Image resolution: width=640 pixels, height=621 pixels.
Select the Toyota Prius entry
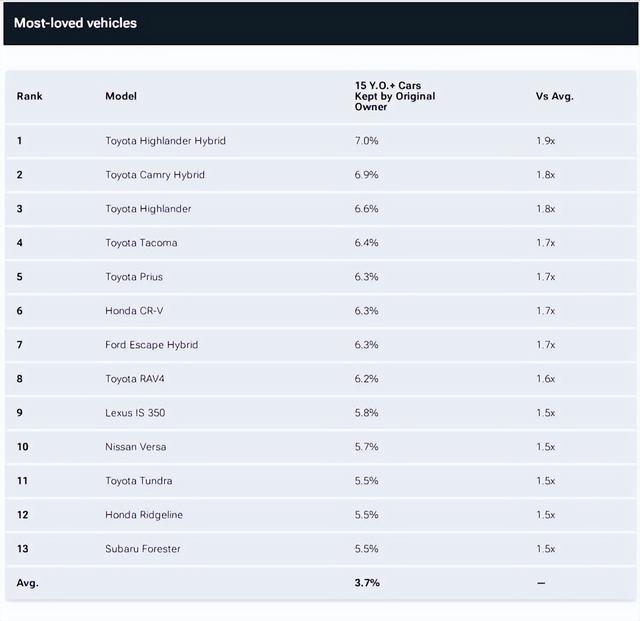click(134, 277)
